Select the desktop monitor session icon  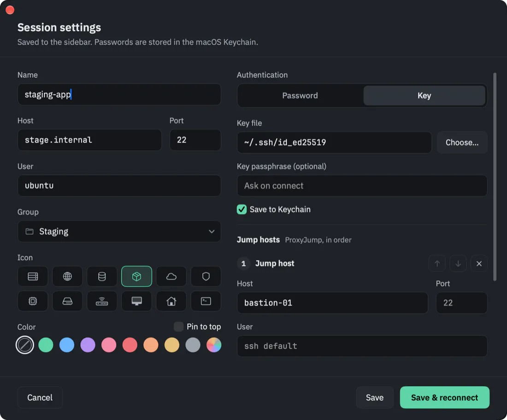(x=136, y=301)
